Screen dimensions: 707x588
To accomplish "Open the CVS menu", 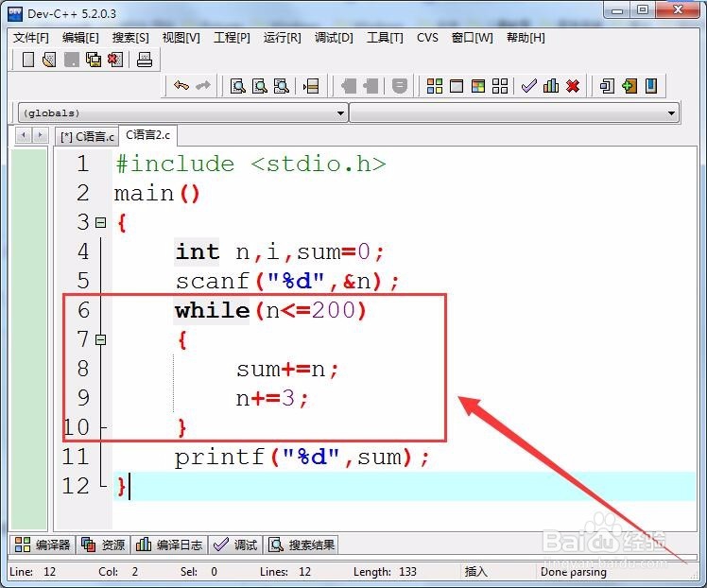I will coord(427,38).
